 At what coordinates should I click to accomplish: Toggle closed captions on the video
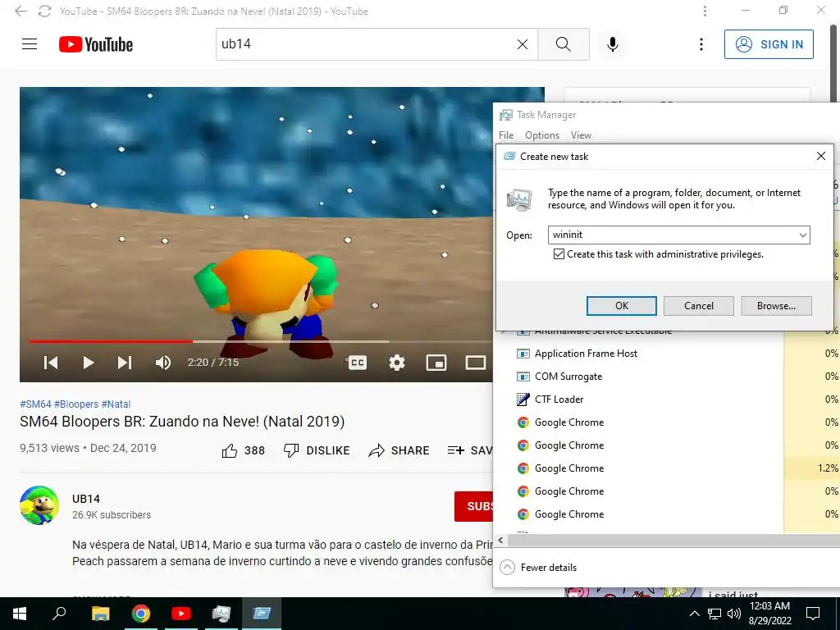coord(358,363)
